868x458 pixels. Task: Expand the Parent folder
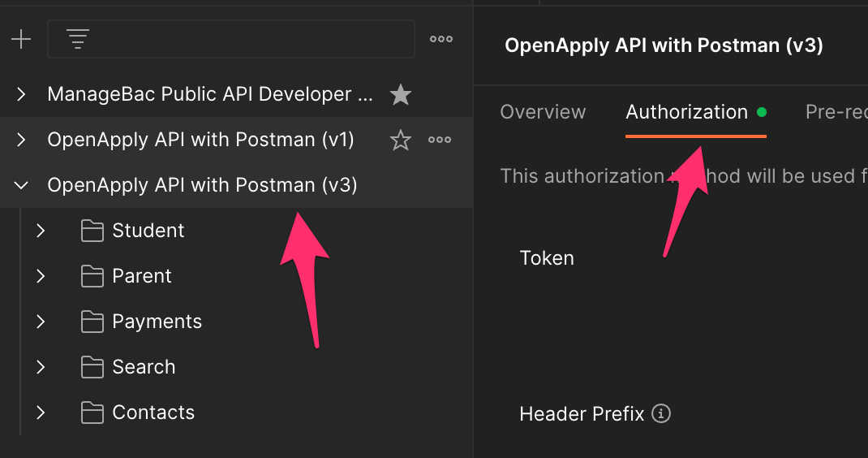tap(41, 276)
